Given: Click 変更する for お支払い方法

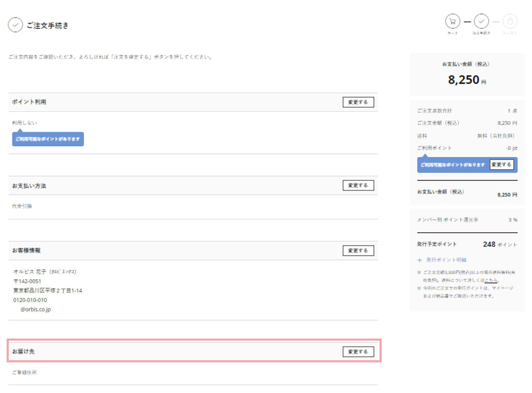Looking at the screenshot, I should tap(358, 186).
